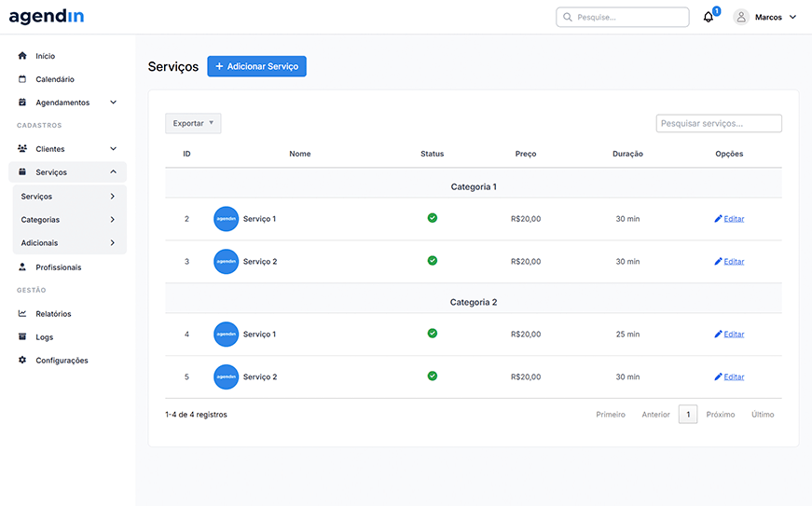
Task: Click Editar link for ID 4
Action: (x=734, y=335)
